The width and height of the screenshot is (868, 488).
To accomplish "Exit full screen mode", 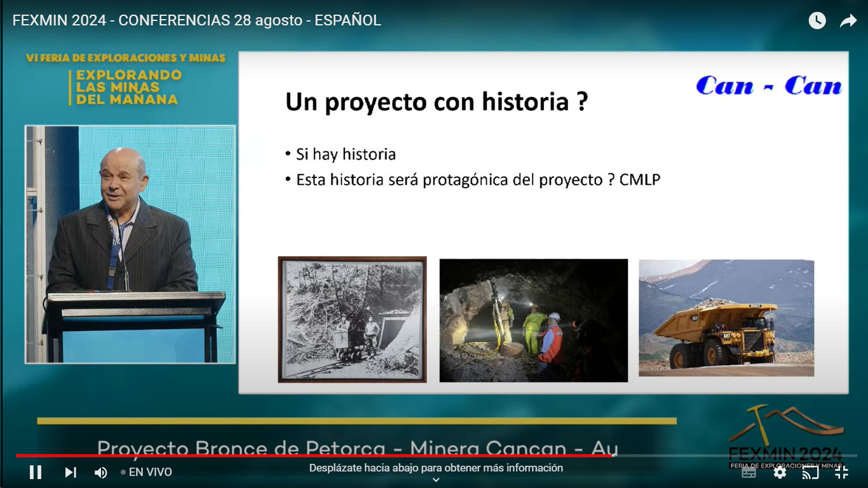I will (x=841, y=472).
